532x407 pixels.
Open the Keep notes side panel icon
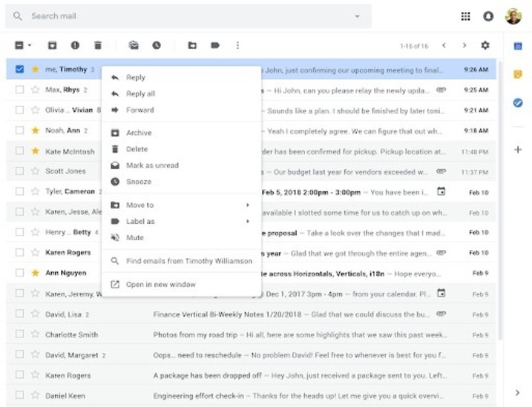point(518,74)
